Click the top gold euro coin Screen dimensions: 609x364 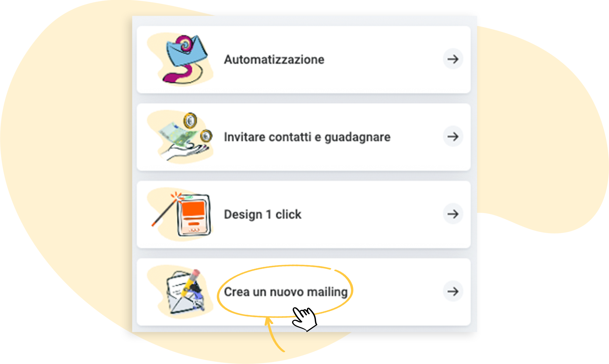190,121
